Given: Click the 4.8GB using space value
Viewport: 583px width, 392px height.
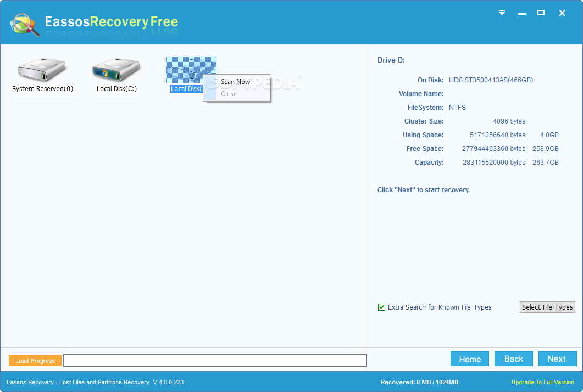Looking at the screenshot, I should pyautogui.click(x=549, y=135).
